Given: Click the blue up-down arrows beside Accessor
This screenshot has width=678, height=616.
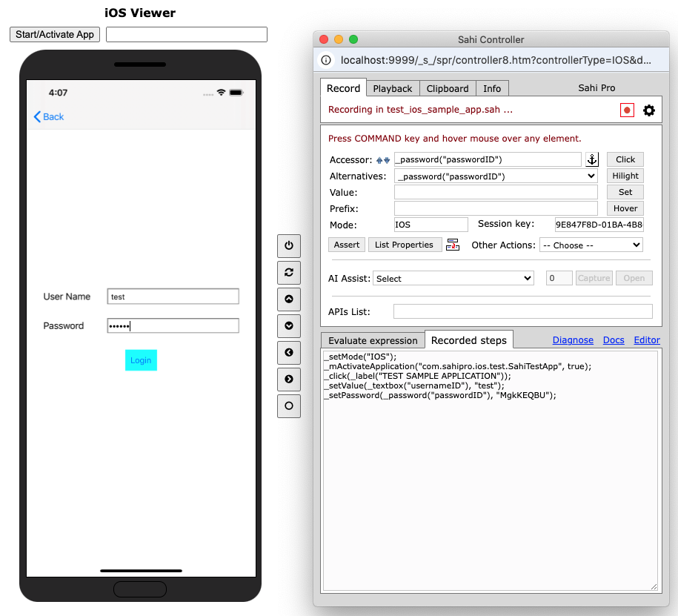Looking at the screenshot, I should click(383, 160).
